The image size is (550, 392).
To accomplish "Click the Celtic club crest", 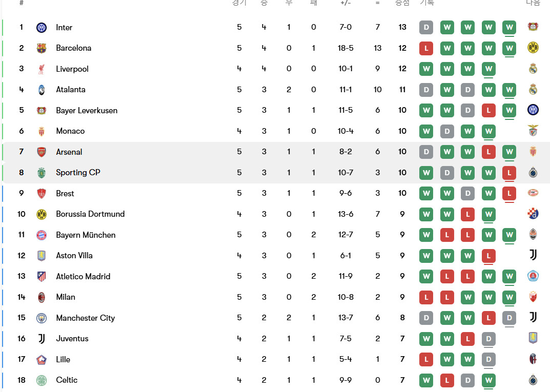I will tap(42, 380).
